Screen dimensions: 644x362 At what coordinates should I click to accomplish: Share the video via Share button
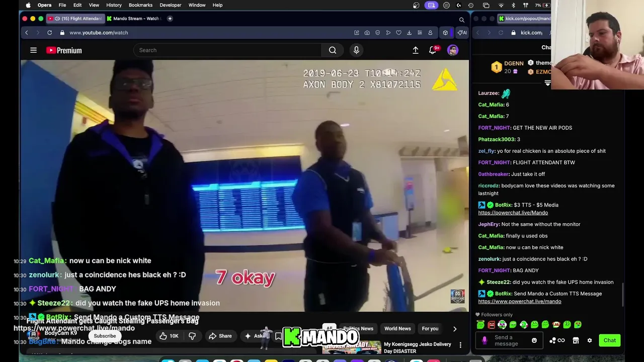click(x=220, y=336)
